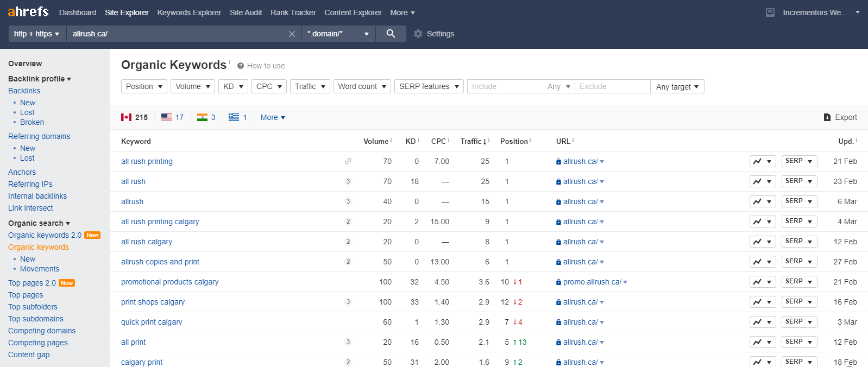Click lock icon beside promo.allrush.ca URL
Viewport: 868px width, 367px height.
click(558, 282)
